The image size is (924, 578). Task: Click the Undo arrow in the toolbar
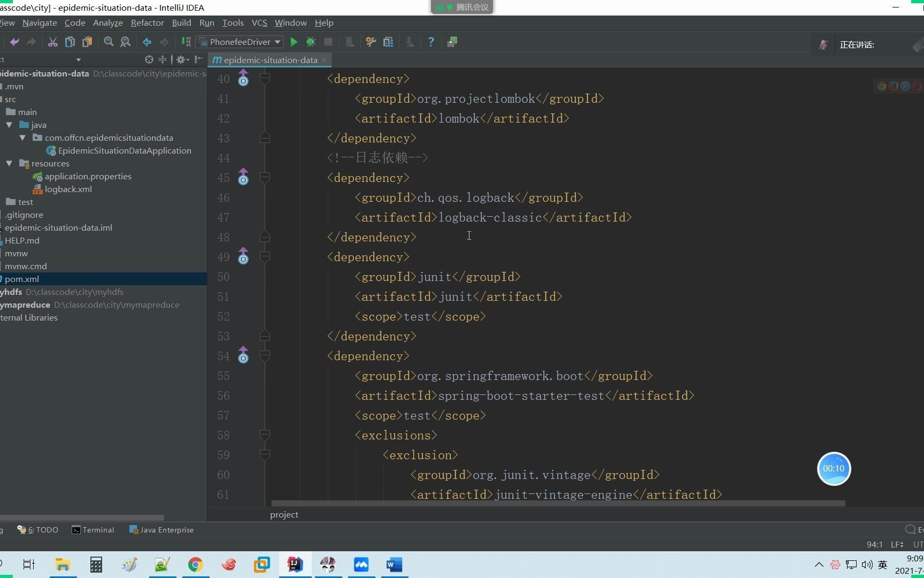point(14,42)
